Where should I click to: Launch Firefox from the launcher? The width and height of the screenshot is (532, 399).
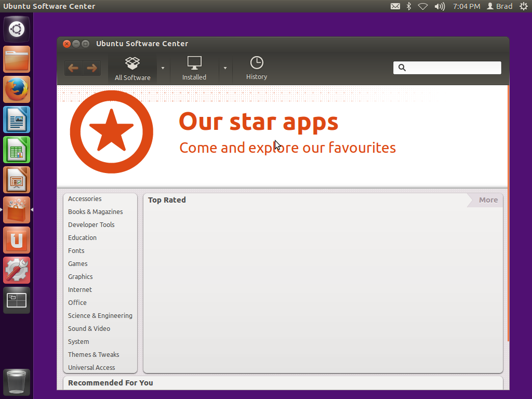[x=17, y=89]
